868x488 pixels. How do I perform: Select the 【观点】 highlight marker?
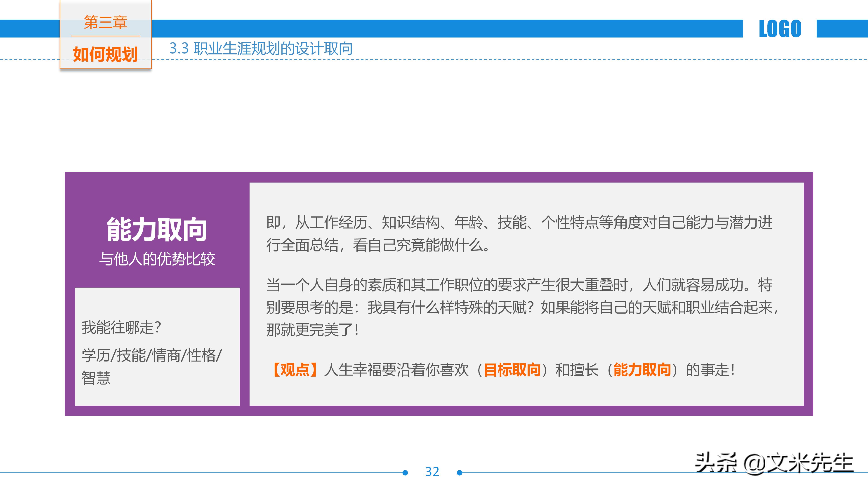pos(295,369)
